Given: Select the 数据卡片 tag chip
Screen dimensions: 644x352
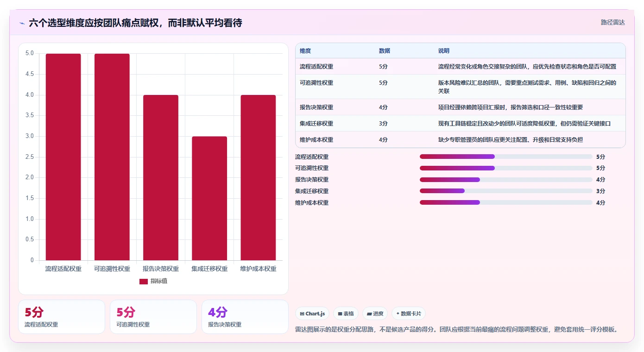Looking at the screenshot, I should point(408,314).
